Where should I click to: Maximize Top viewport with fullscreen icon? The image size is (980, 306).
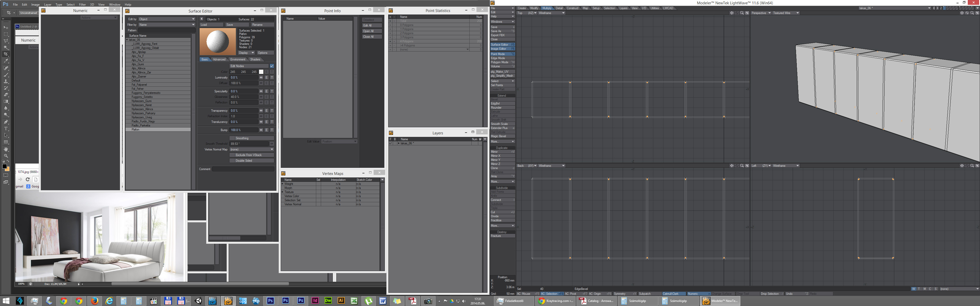747,13
